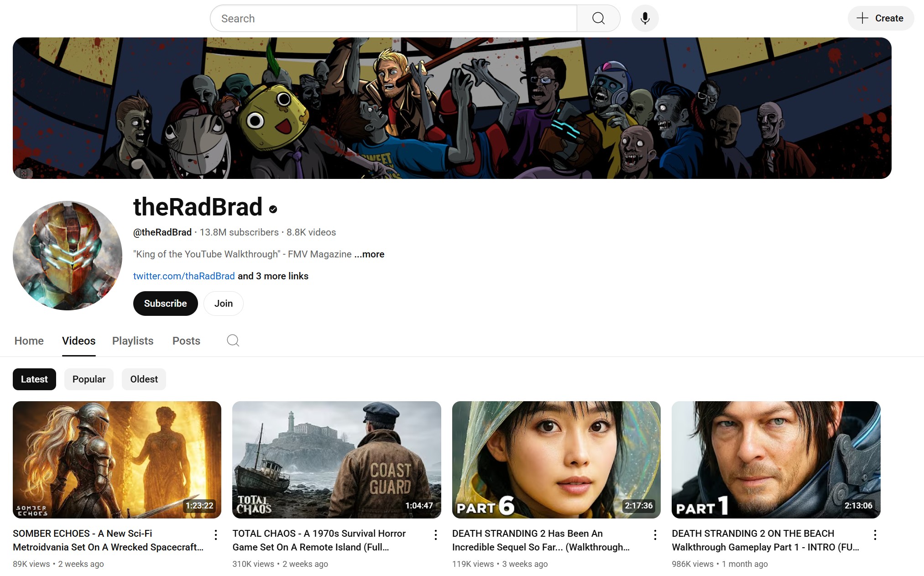Switch to the Home tab
The height and width of the screenshot is (576, 924).
(x=29, y=341)
